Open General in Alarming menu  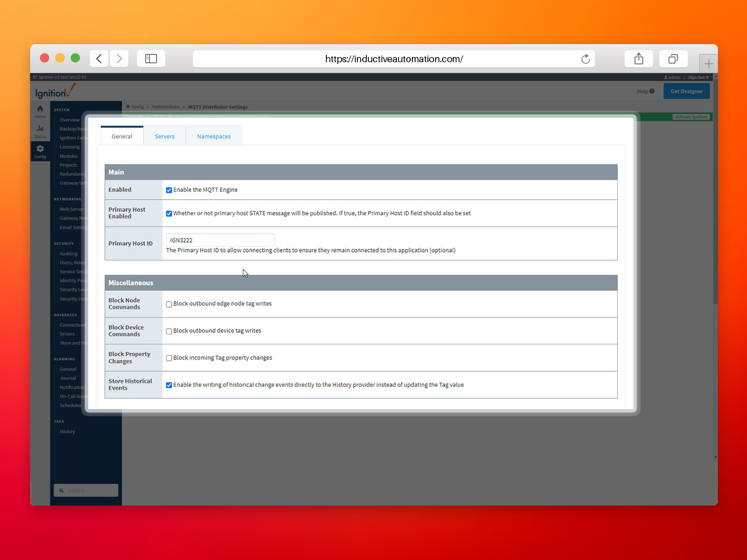point(68,369)
